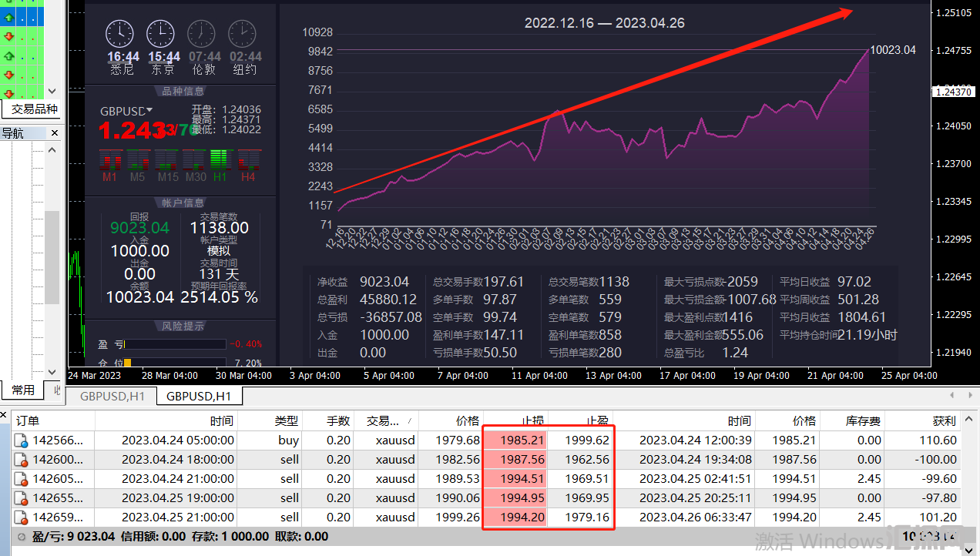Screen dimensions: 980x556
Task: Click navigator scrollbar down arrow
Action: (x=52, y=372)
